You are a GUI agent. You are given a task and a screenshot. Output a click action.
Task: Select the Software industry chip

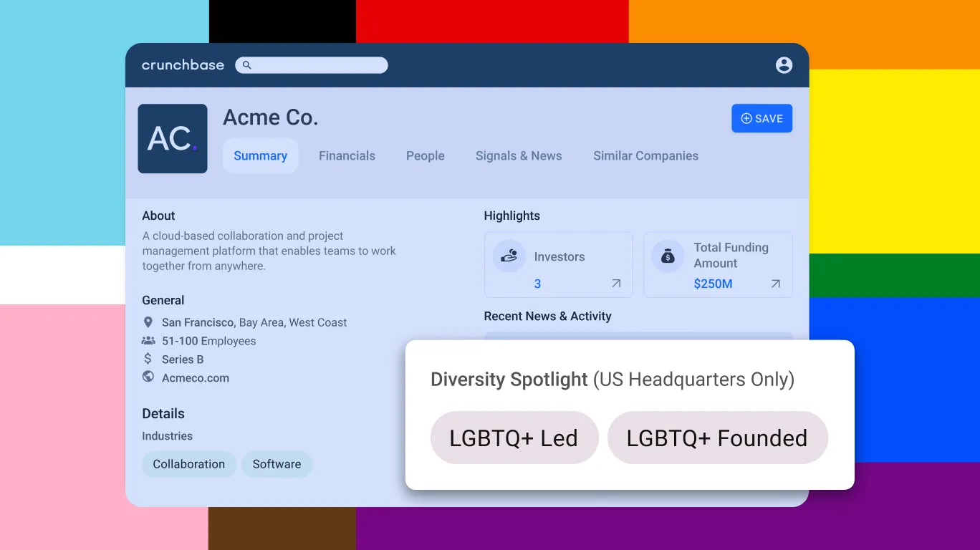(277, 464)
